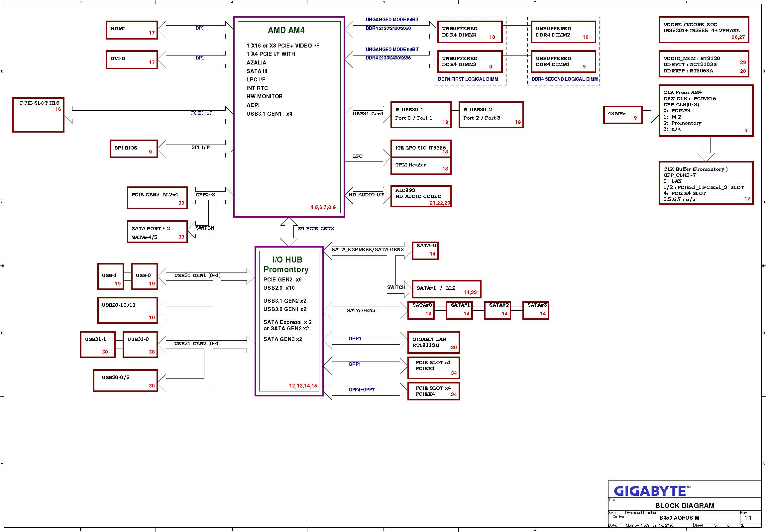Select the USB20-10/11 block
Screen dimensions: 766x532
click(127, 310)
